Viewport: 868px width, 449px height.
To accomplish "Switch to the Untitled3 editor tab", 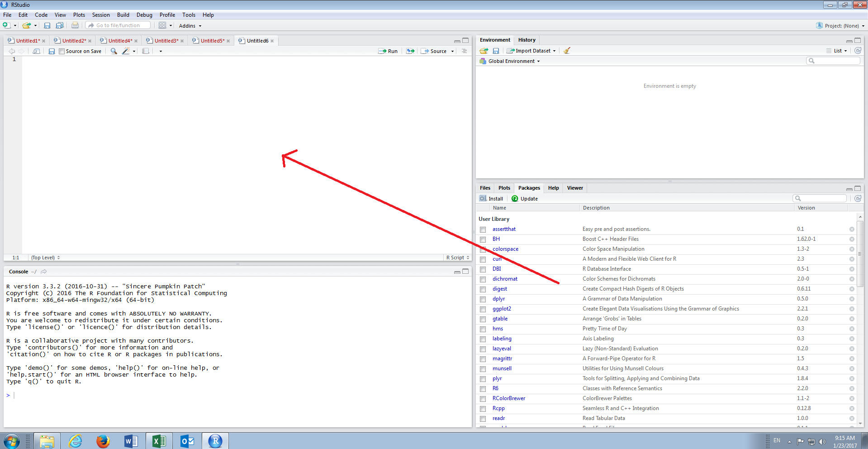I will click(166, 41).
